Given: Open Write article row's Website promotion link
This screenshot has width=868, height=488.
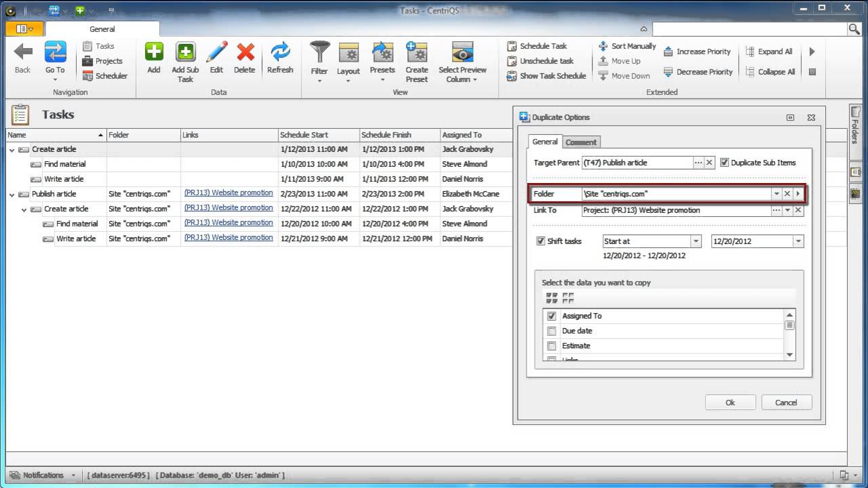Looking at the screenshot, I should point(229,238).
